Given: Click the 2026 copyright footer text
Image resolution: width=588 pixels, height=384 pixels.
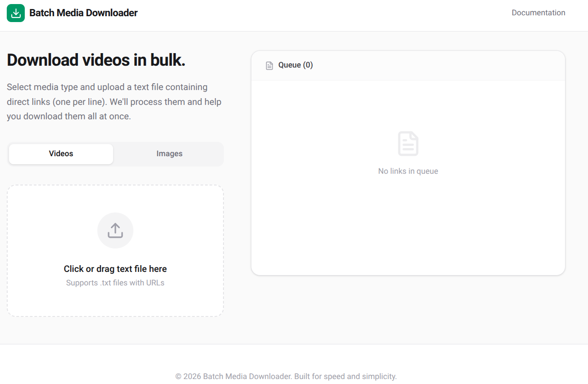Looking at the screenshot, I should pyautogui.click(x=286, y=376).
